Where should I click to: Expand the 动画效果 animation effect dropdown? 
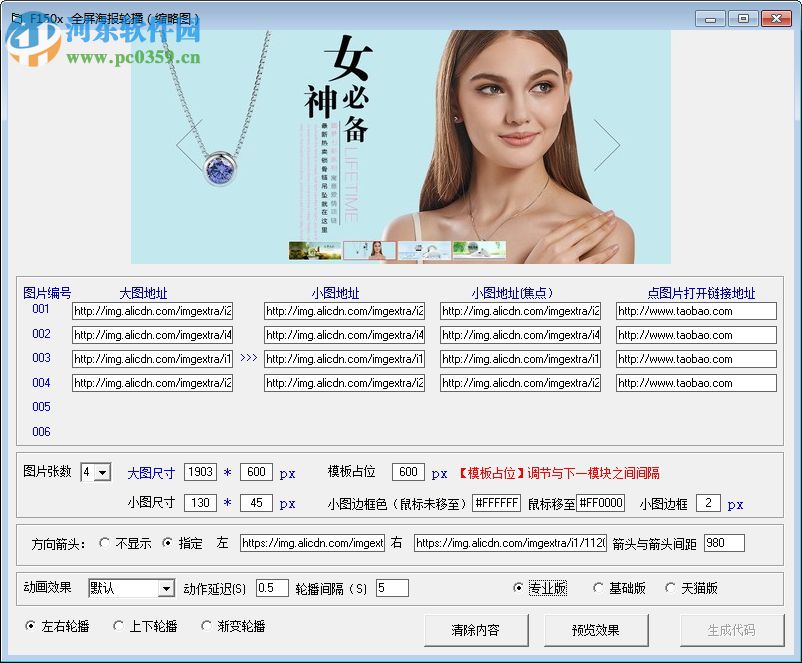click(166, 588)
